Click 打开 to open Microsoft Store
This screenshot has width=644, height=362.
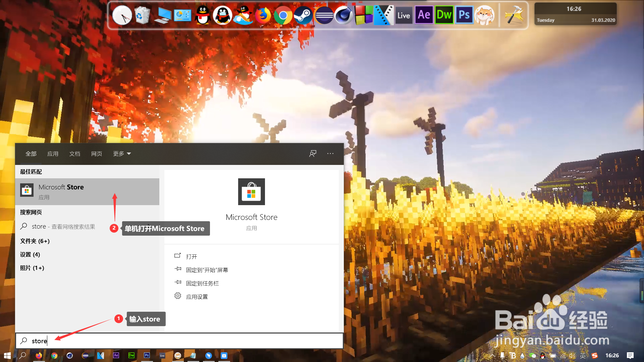tap(192, 256)
